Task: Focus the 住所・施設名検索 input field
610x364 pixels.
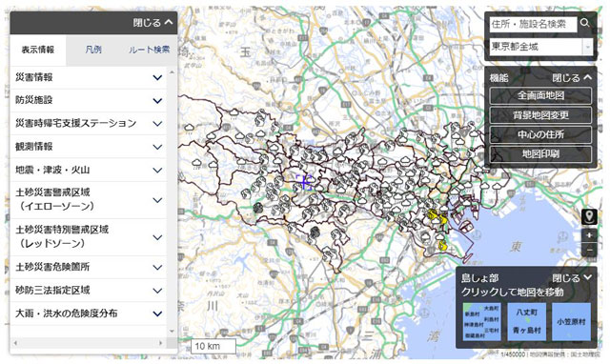Action: coord(533,24)
